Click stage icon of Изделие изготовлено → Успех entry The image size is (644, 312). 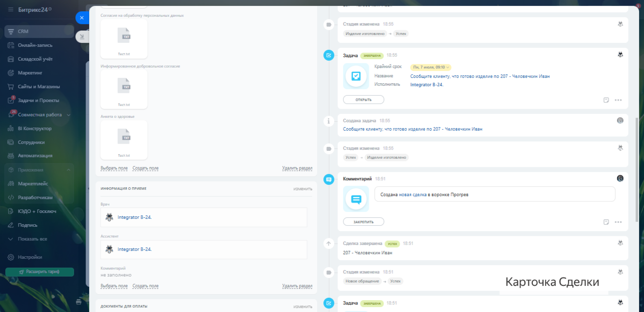point(329,24)
